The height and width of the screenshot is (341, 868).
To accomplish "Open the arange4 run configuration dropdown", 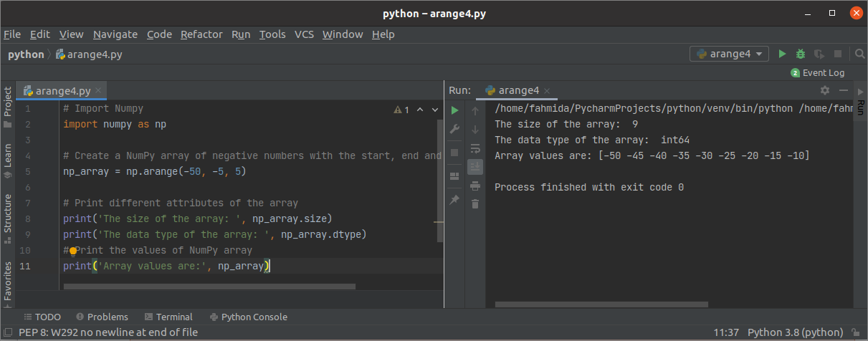I will [729, 54].
